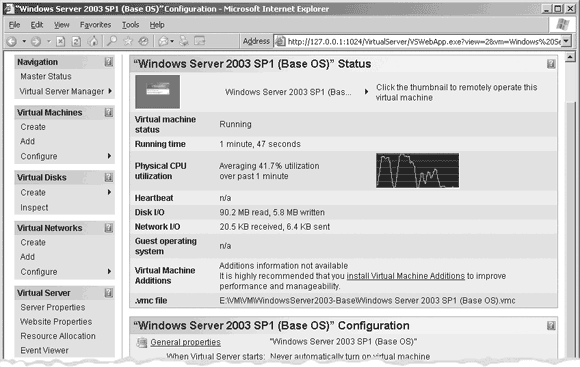
Task: Open the Edit menu
Action: click(x=37, y=25)
